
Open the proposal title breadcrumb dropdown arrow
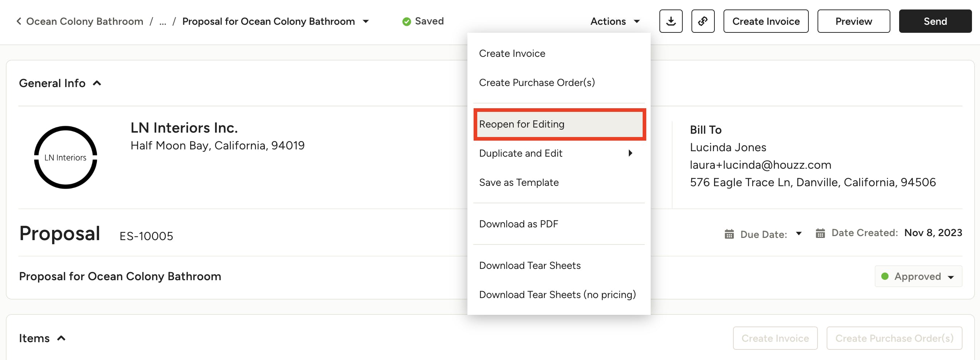click(x=366, y=22)
